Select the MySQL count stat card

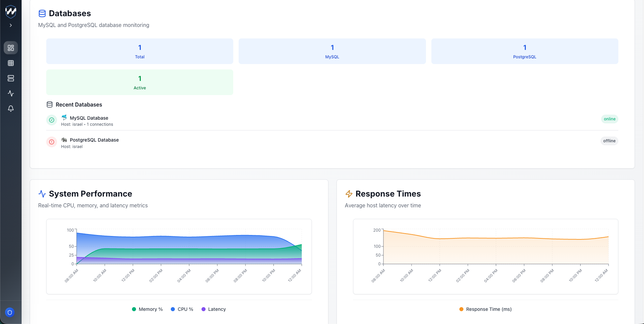[332, 51]
